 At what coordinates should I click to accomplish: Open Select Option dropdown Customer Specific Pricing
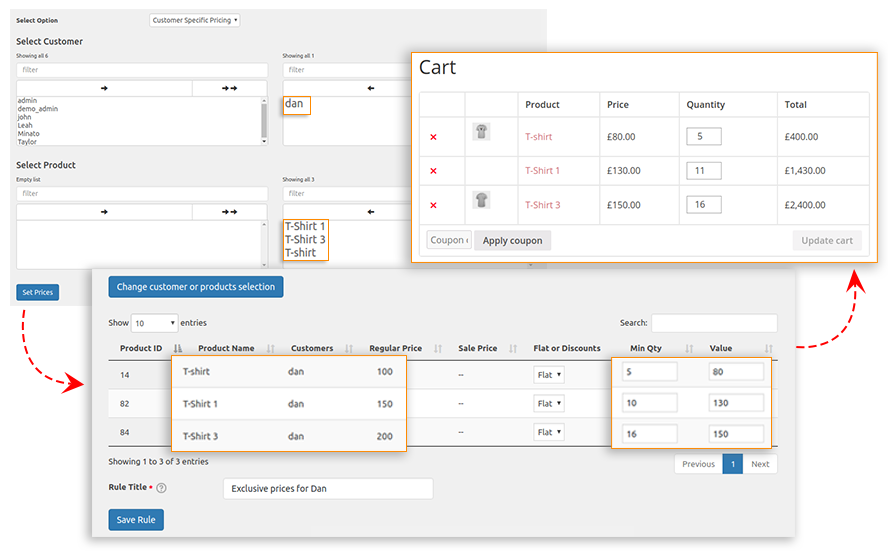click(195, 20)
